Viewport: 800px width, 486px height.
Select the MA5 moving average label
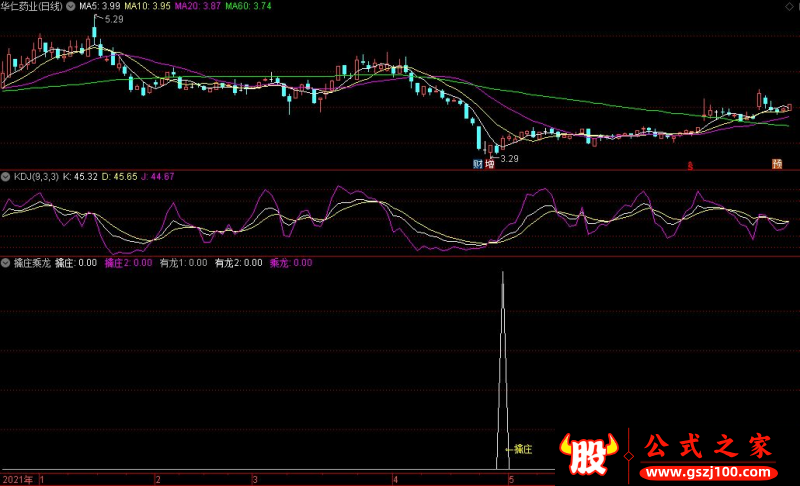click(99, 6)
